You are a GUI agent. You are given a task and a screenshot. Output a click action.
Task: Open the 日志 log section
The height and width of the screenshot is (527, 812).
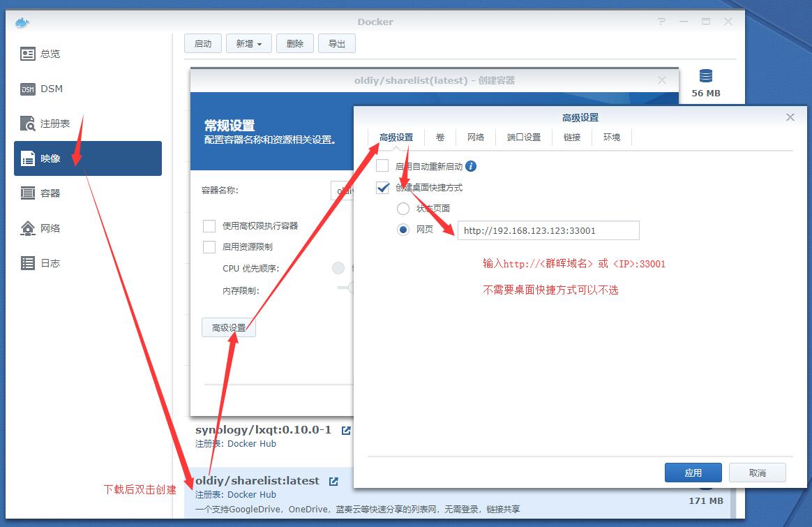(x=87, y=262)
